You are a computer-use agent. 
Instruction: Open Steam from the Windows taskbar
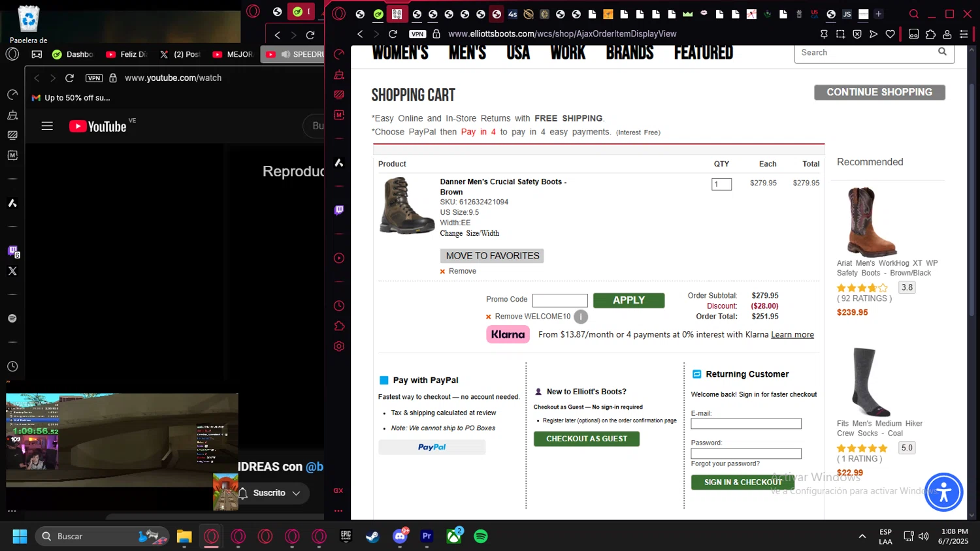pos(372,536)
